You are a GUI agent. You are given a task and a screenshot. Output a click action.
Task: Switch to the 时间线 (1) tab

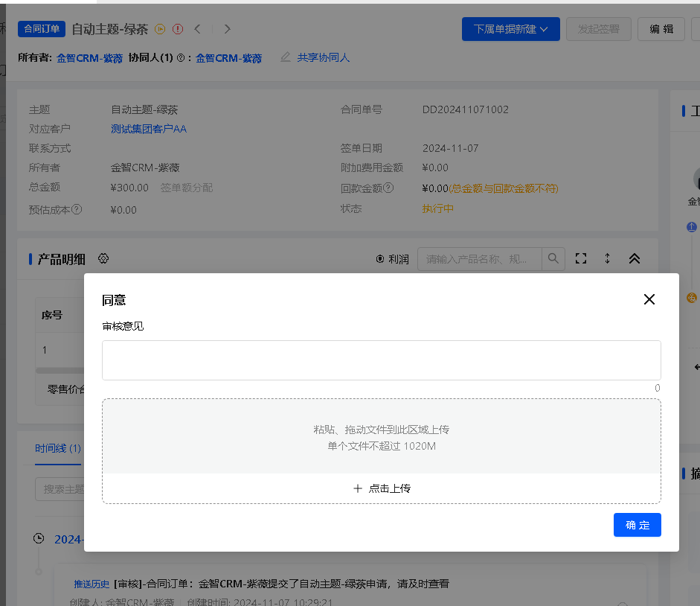58,448
